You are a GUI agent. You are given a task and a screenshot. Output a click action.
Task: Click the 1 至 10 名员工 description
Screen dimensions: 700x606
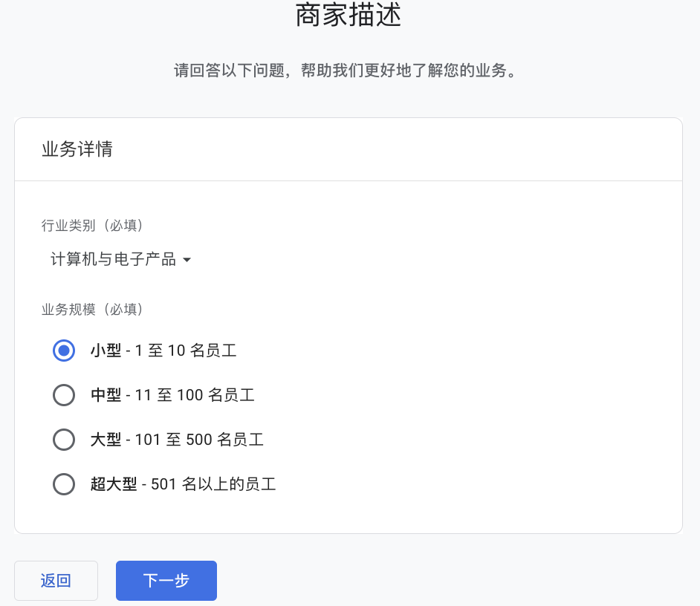[186, 350]
